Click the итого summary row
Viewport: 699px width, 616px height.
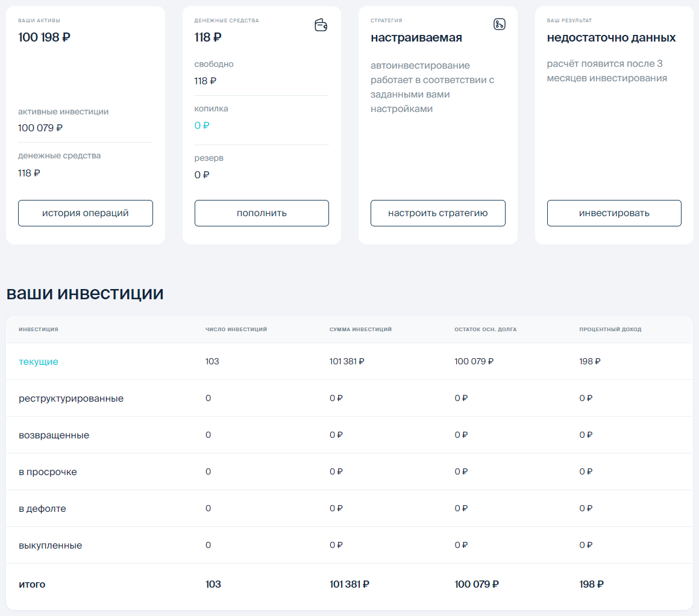pos(31,584)
